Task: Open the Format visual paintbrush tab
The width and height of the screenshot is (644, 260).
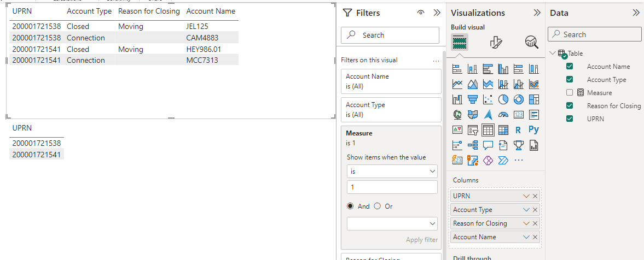Action: [496, 42]
